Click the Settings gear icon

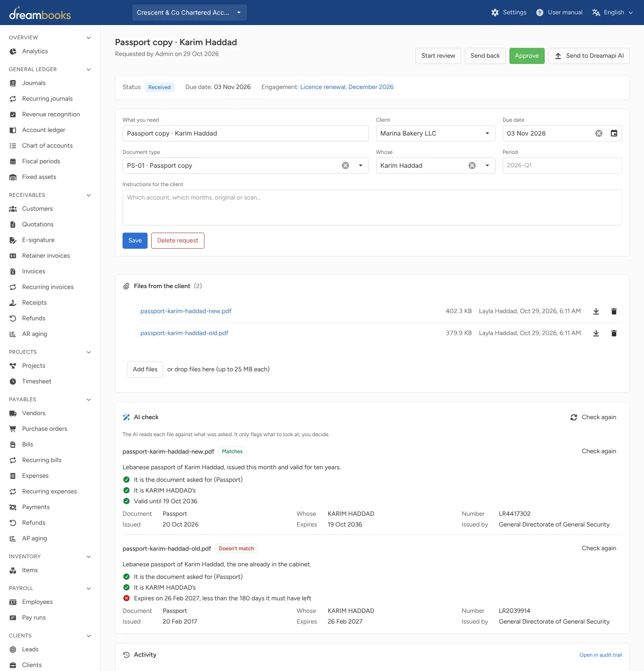coord(495,13)
